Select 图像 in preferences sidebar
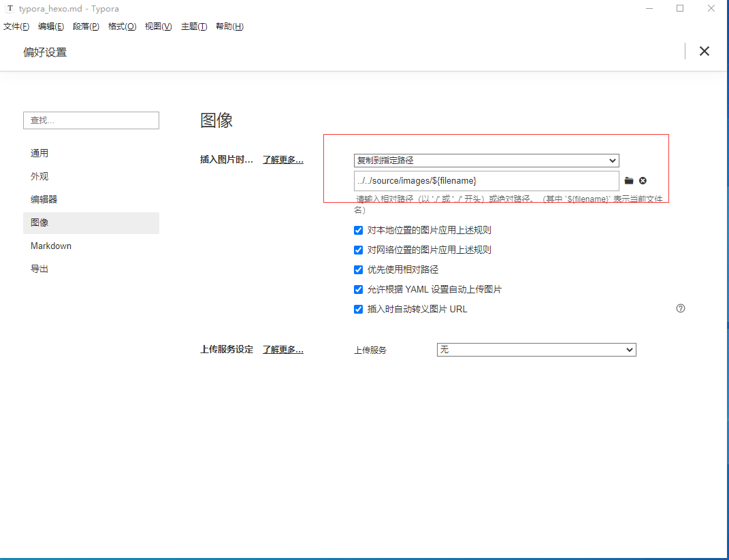Viewport: 729px width, 560px height. coord(91,223)
